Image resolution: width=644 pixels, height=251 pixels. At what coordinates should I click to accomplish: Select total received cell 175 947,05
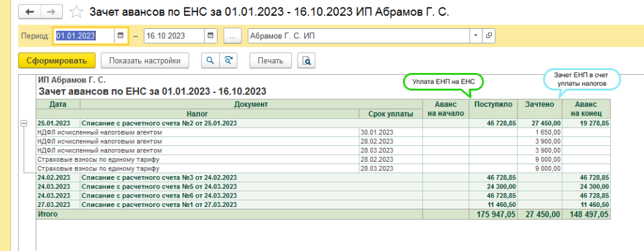point(493,214)
